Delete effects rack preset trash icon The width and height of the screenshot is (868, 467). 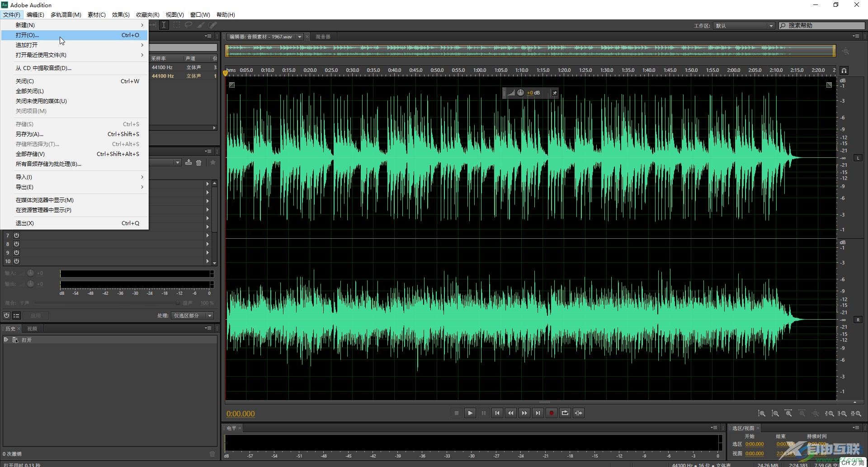pyautogui.click(x=198, y=163)
